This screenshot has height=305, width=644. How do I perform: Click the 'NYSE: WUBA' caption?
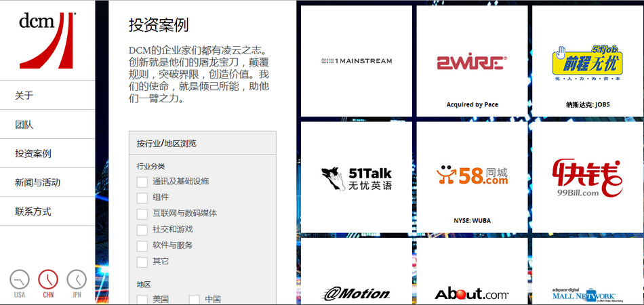(x=472, y=220)
